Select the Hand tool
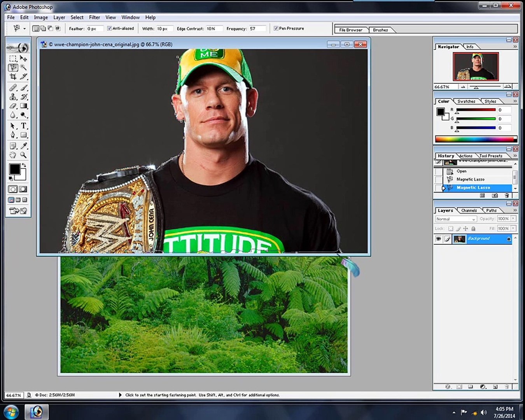The image size is (525, 420). (13, 155)
